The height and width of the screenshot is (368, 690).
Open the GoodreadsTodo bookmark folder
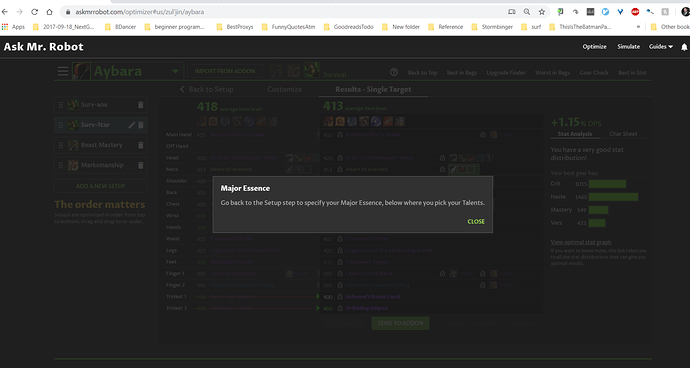click(x=349, y=27)
